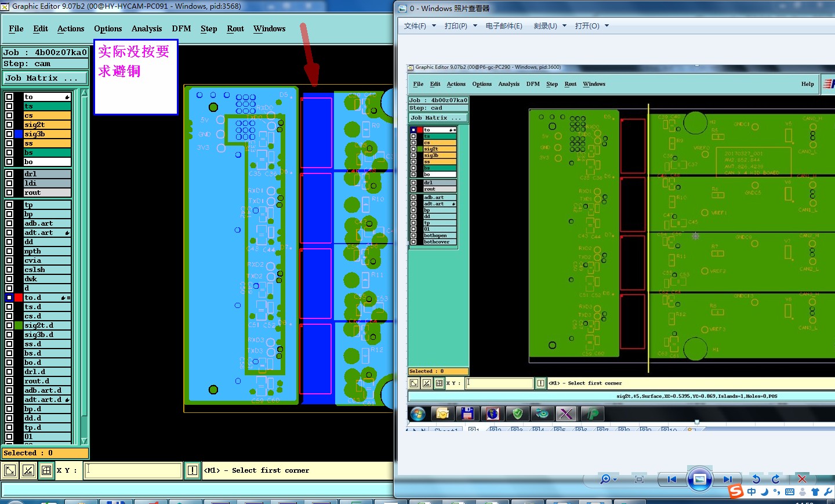
Task: Open the skin shirt icon in IME bar
Action: point(815,492)
